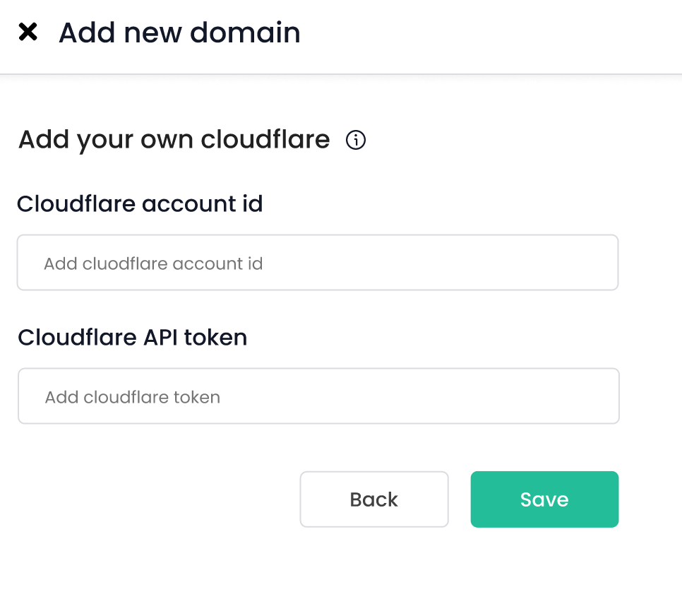The width and height of the screenshot is (682, 616).
Task: Click the green Save button
Action: (544, 499)
